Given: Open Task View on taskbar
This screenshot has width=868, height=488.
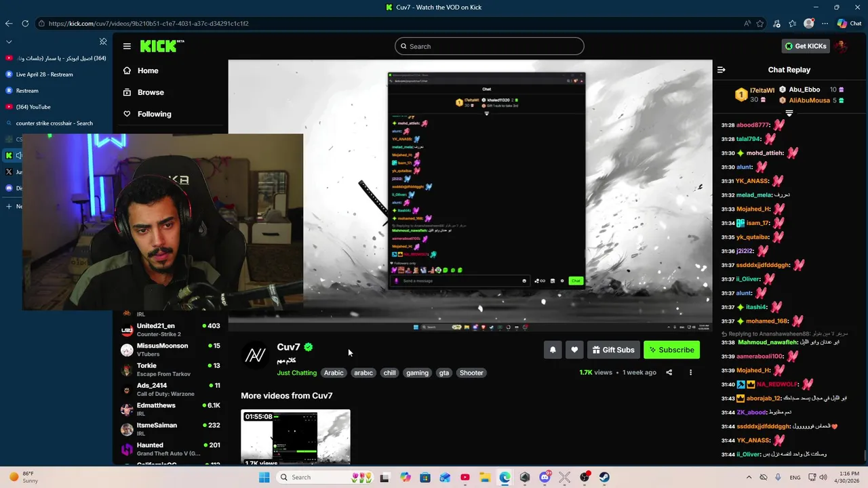Looking at the screenshot, I should pos(384,477).
